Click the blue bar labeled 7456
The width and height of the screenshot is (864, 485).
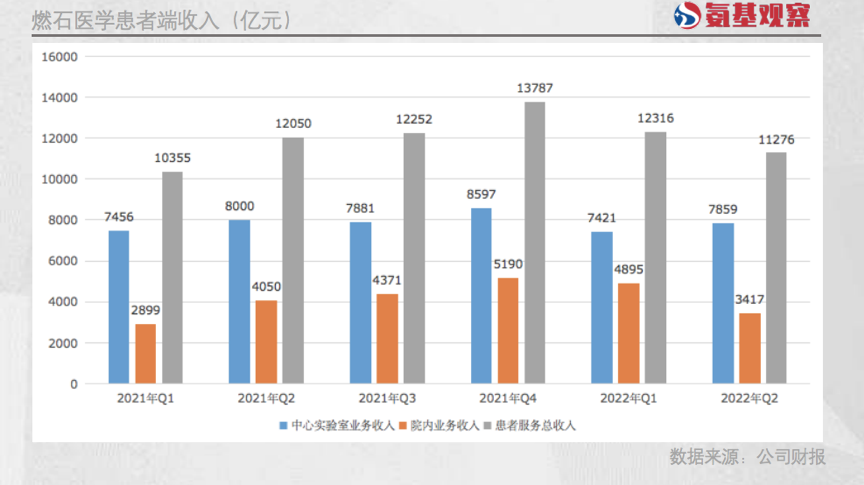coord(119,307)
